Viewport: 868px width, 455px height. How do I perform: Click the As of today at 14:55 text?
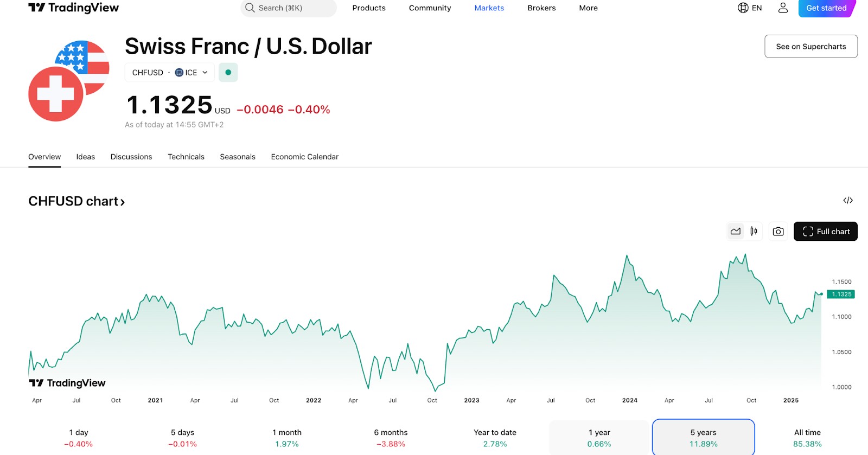(x=174, y=125)
